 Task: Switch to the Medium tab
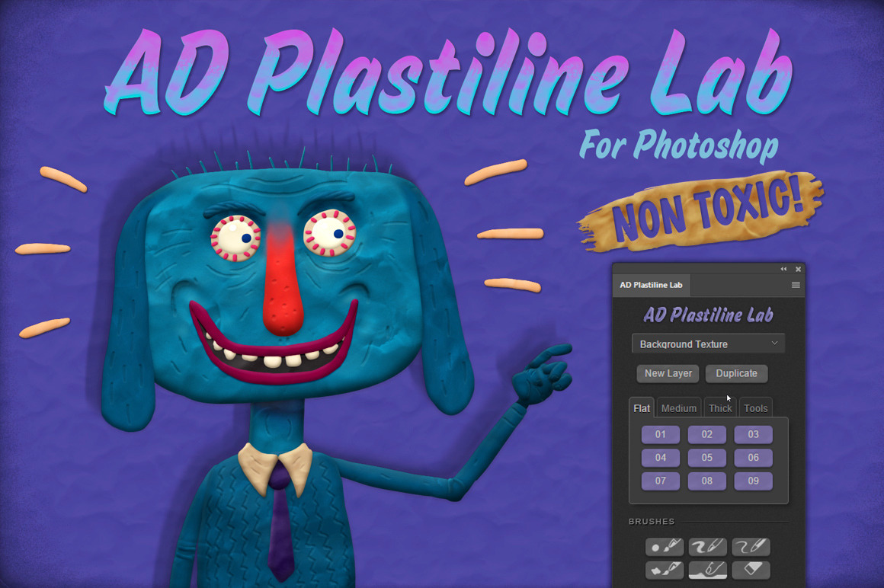(678, 408)
